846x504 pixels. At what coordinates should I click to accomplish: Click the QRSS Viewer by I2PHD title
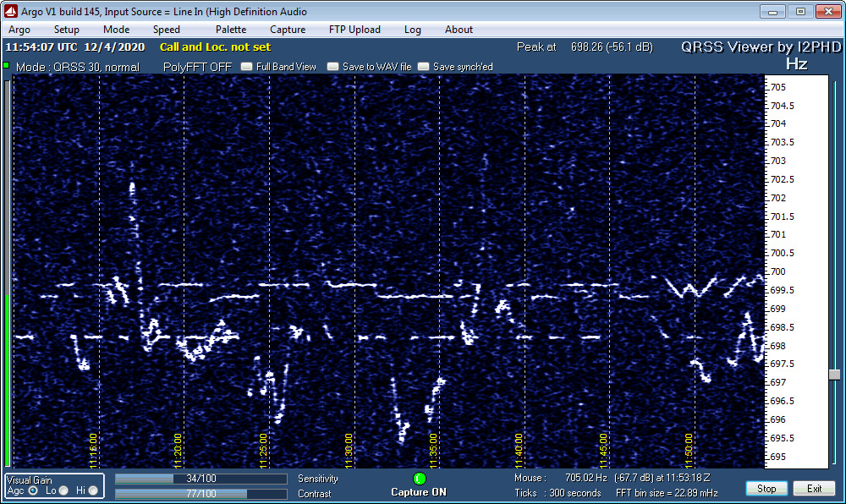pyautogui.click(x=761, y=47)
